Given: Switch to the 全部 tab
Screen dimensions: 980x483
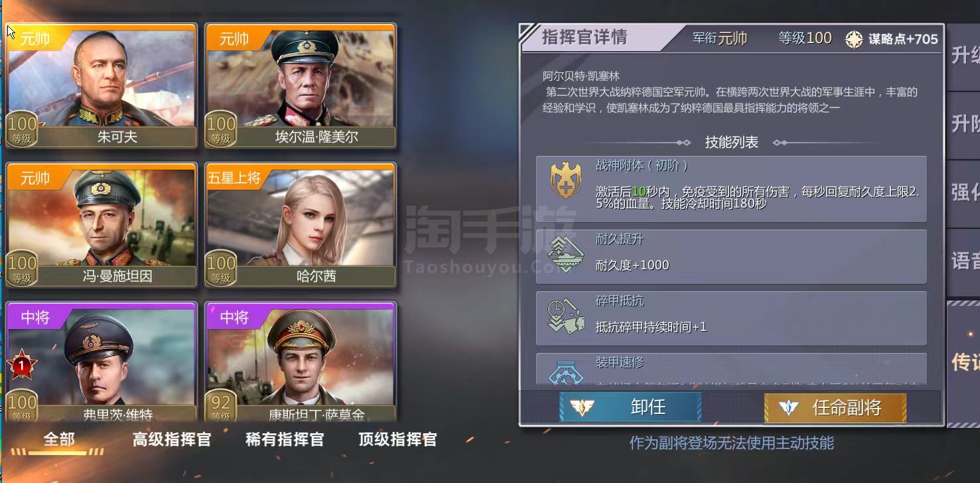Looking at the screenshot, I should (58, 439).
